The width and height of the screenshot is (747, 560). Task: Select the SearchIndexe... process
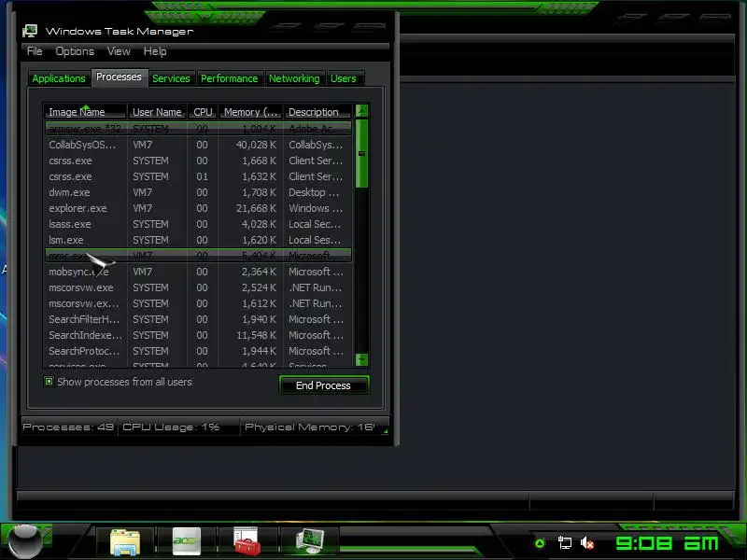point(198,335)
